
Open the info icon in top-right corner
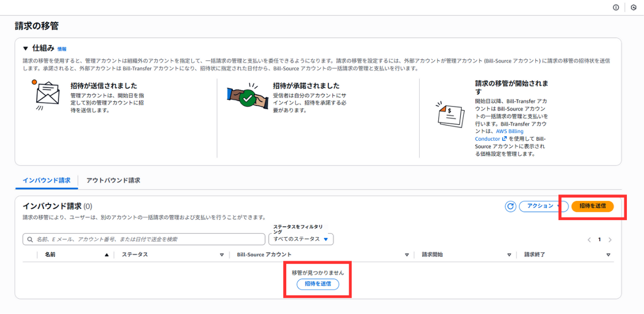point(616,8)
